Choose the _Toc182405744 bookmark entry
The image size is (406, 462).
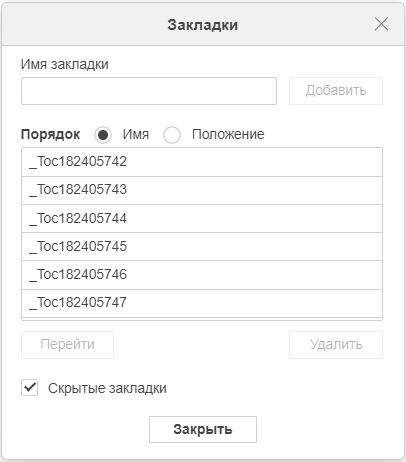click(202, 219)
